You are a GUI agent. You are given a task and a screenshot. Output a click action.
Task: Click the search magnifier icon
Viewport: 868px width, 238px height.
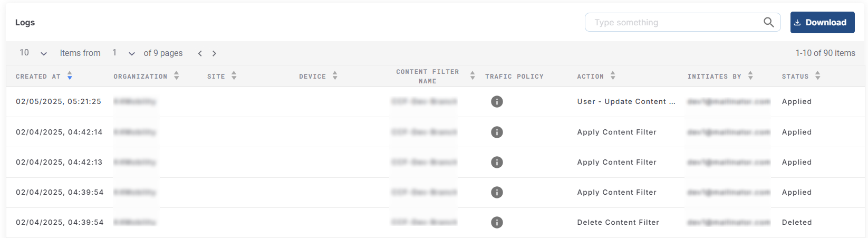point(768,22)
